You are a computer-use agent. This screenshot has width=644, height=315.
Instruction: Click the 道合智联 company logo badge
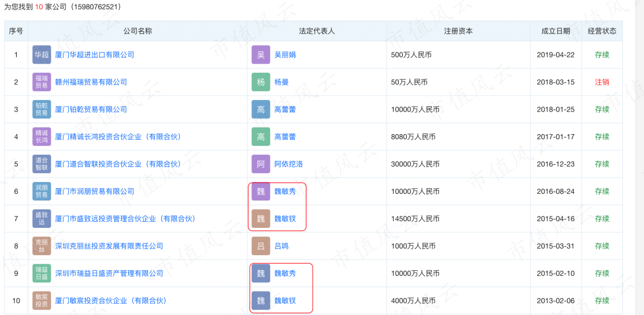coord(41,164)
